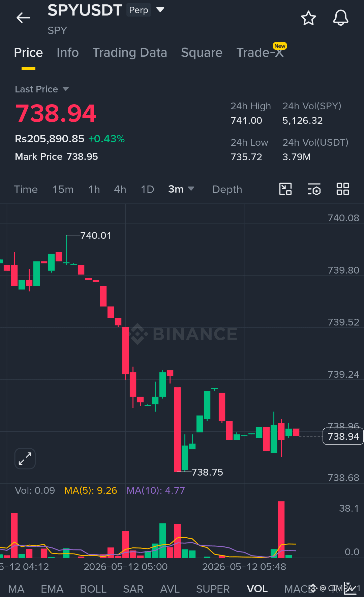Click the 738.94 current price marker

(x=343, y=436)
